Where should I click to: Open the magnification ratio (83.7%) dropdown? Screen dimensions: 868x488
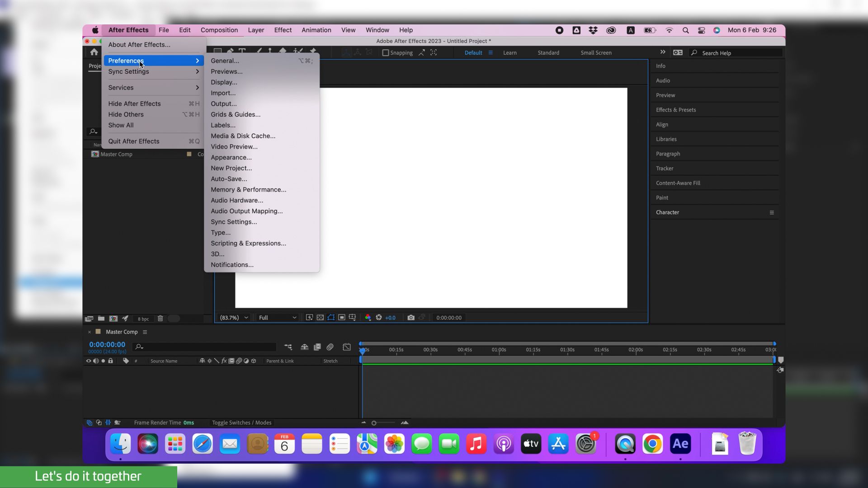(234, 318)
